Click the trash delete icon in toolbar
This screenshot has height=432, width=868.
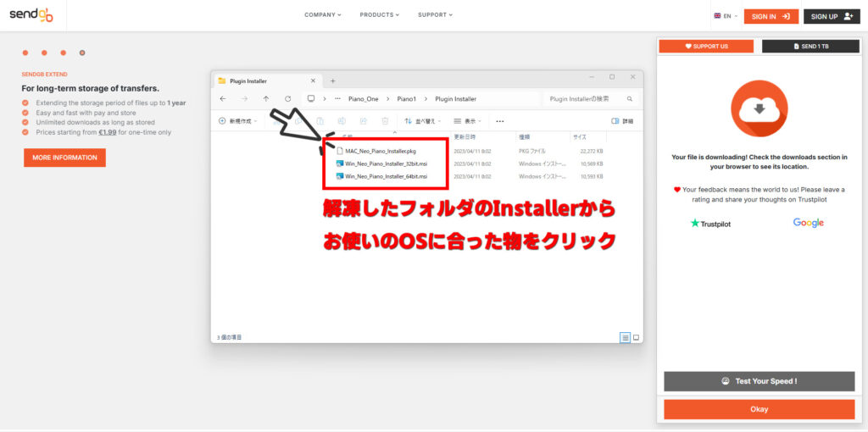385,121
